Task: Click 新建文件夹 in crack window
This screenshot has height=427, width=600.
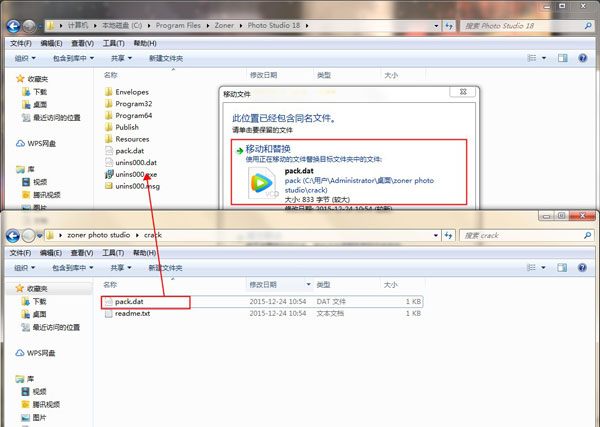Action: click(x=165, y=267)
